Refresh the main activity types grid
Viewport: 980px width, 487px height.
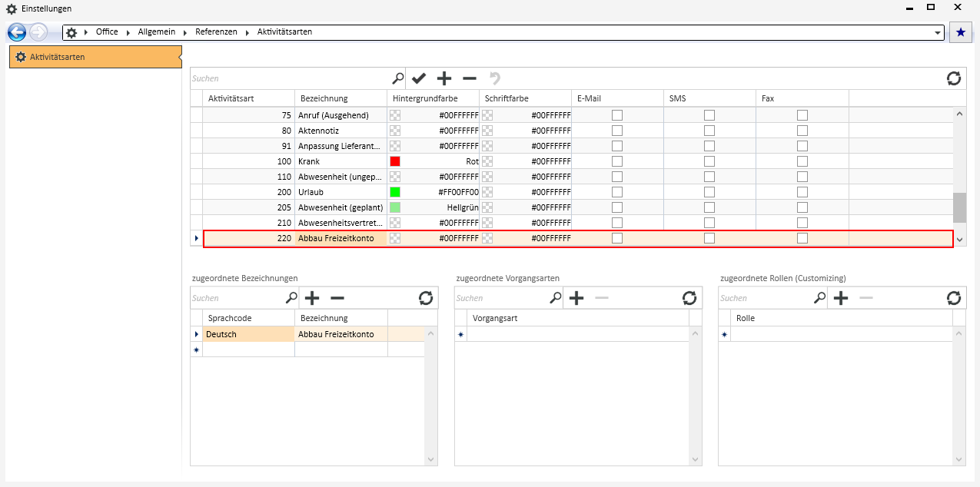coord(954,78)
